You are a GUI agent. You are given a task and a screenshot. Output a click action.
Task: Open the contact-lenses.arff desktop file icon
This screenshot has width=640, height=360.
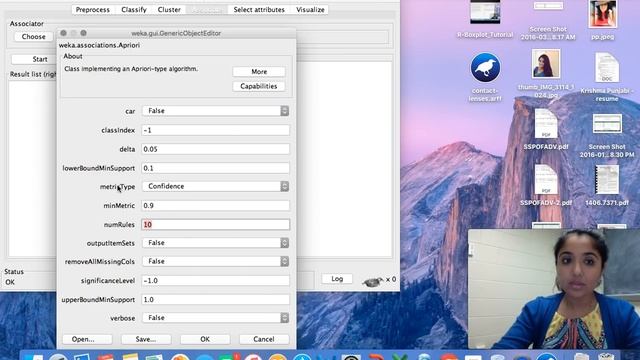[x=485, y=68]
